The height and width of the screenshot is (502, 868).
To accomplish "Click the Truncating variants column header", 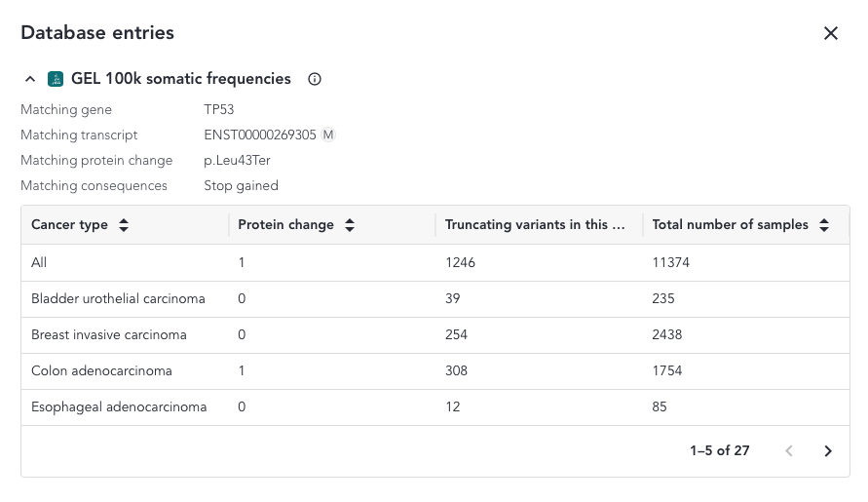I will click(534, 225).
